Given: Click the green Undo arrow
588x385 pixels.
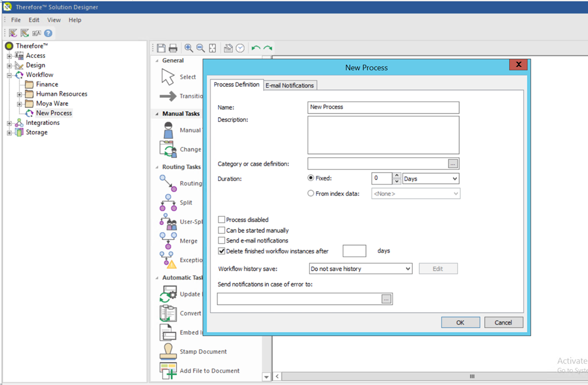Looking at the screenshot, I should (x=256, y=48).
